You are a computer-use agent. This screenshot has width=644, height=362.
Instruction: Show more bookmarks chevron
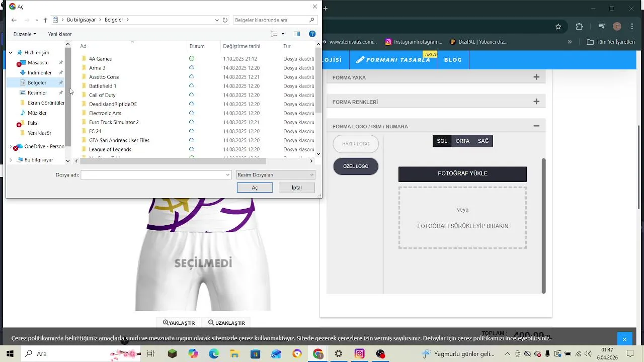tap(570, 42)
